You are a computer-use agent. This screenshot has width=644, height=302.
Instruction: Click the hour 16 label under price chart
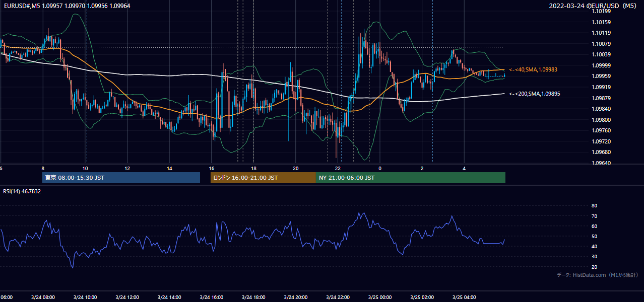point(212,168)
